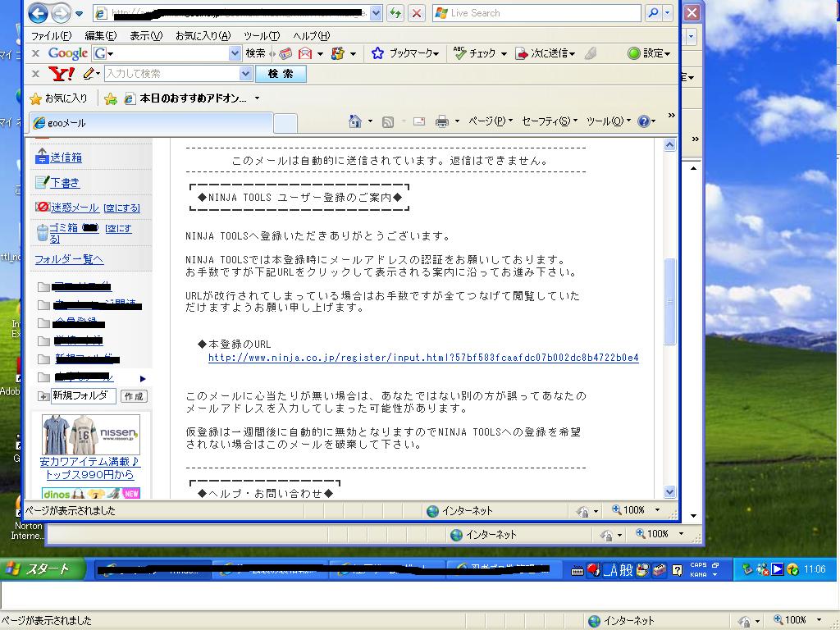Open the お気に入り(A) menu

(x=203, y=36)
